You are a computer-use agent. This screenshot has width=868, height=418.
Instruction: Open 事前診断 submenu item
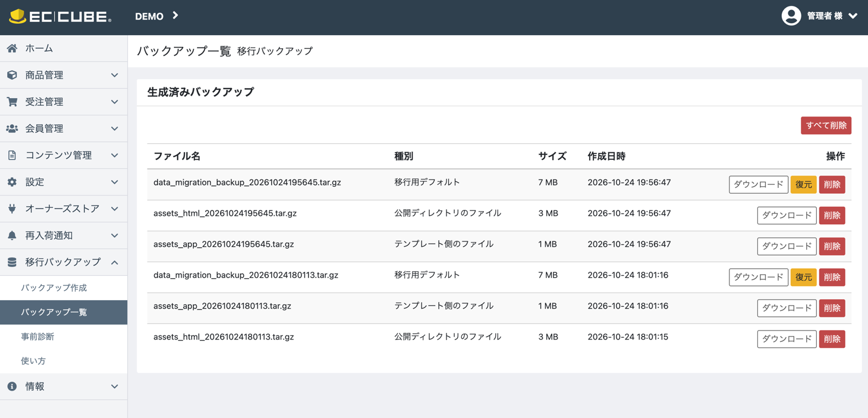coord(37,337)
